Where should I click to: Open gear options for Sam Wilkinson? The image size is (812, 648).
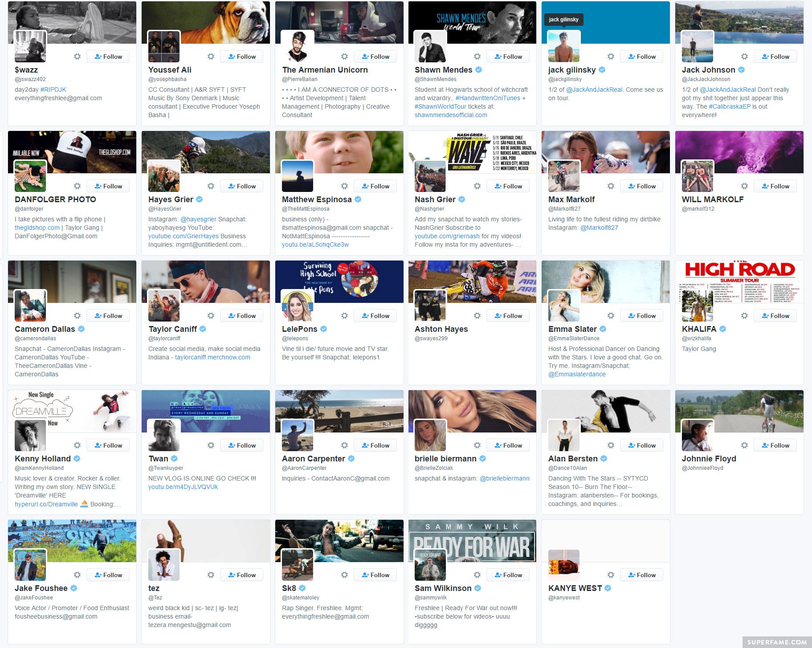(x=477, y=575)
